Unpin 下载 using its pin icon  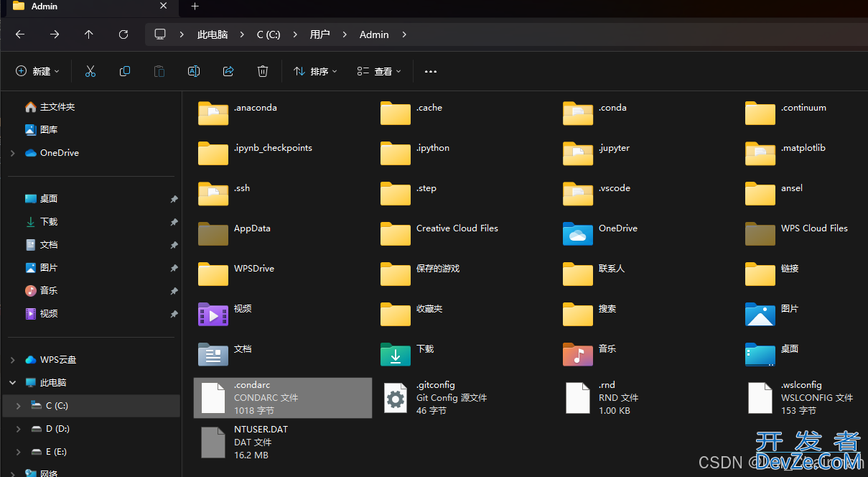point(174,223)
